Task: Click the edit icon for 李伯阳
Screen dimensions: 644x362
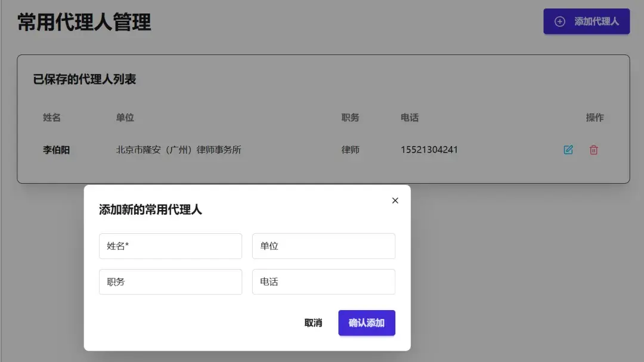Action: coord(568,150)
